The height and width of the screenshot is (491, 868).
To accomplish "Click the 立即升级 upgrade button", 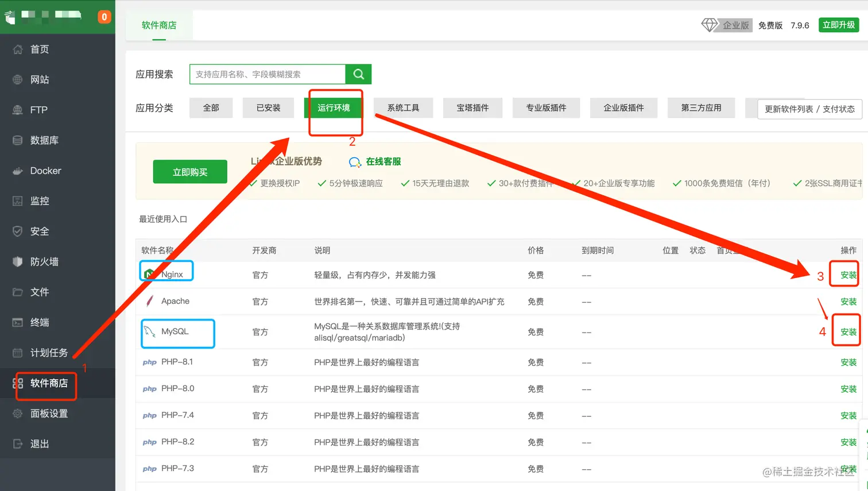I will point(839,25).
